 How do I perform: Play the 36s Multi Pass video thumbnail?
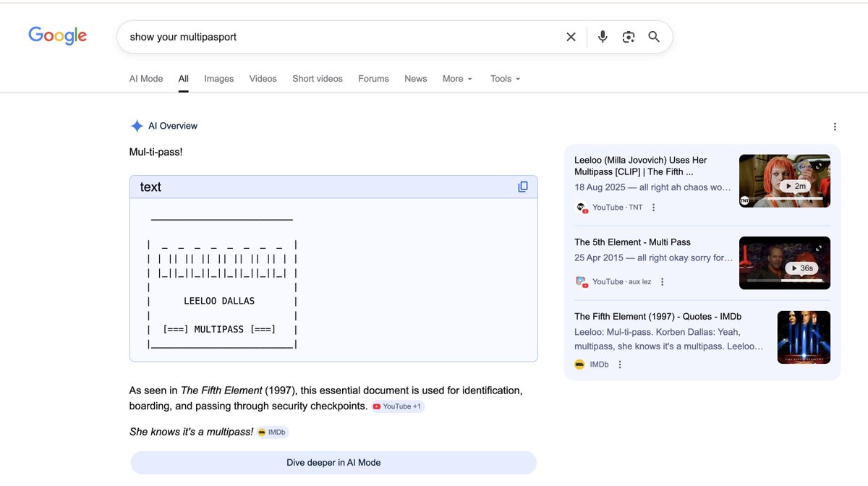point(785,263)
